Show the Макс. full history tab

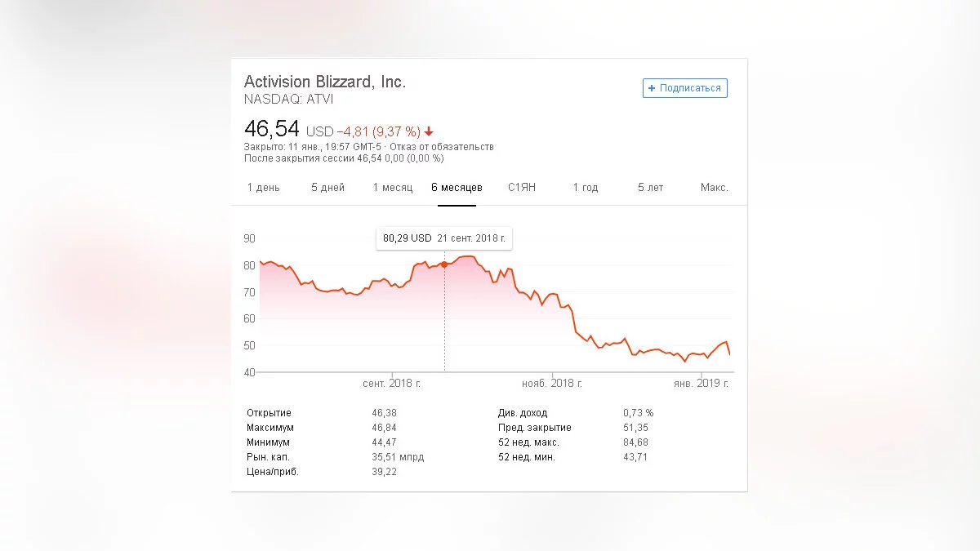714,188
